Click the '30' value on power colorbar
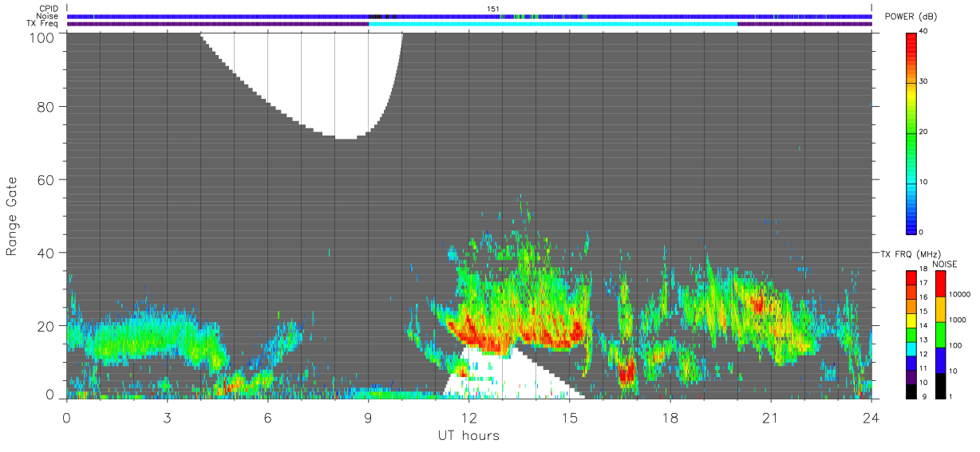The width and height of the screenshot is (980, 452). (925, 82)
